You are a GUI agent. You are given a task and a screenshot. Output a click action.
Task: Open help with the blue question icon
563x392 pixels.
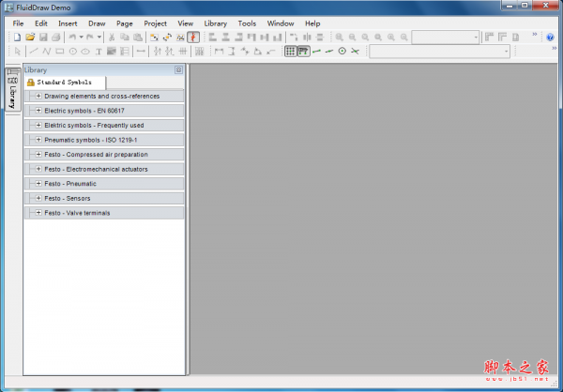tap(550, 37)
